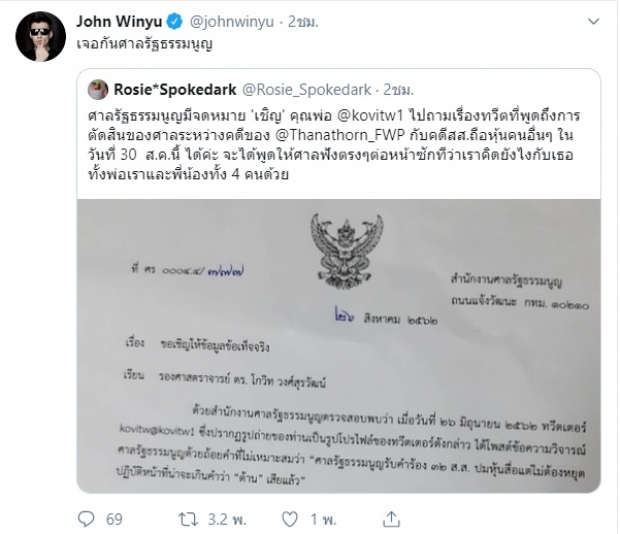
Task: Click the @Rosie_Spokedark handle
Action: 306,90
